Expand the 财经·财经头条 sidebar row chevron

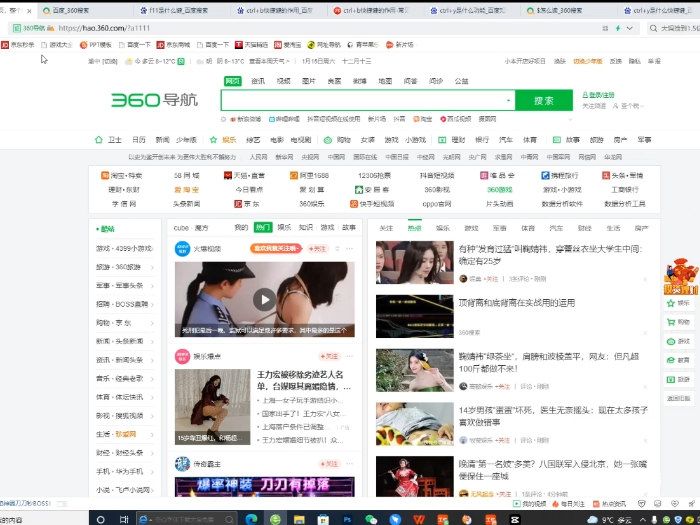[x=152, y=453]
